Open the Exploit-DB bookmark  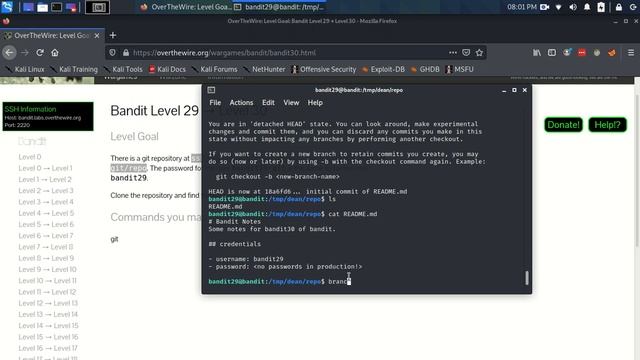(383, 69)
